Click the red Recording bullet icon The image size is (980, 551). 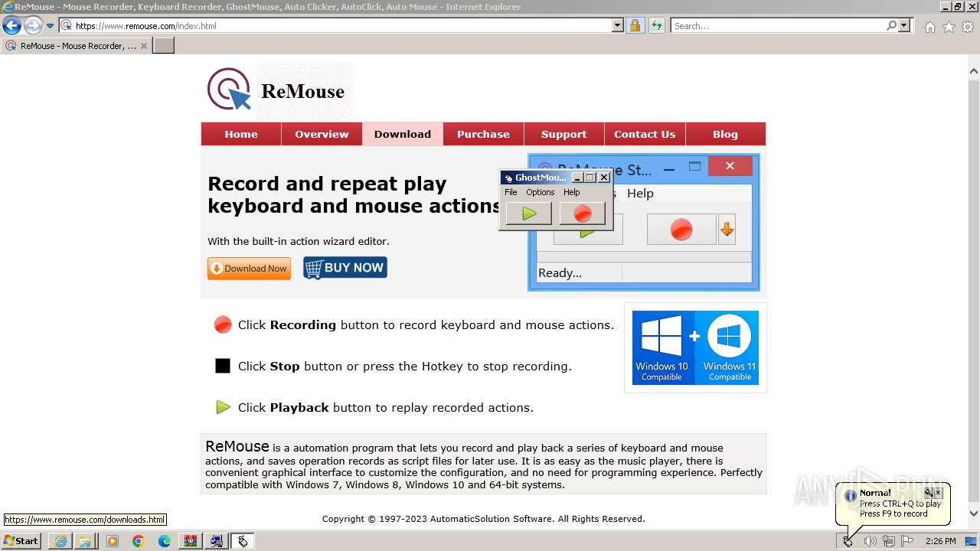pyautogui.click(x=223, y=324)
